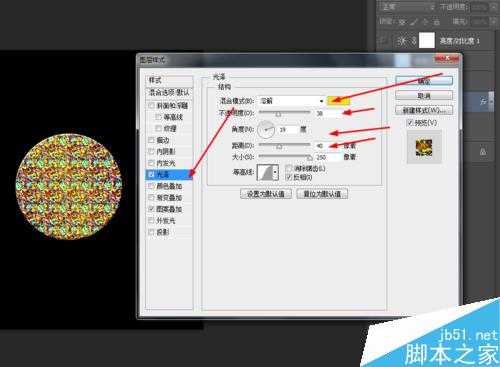The width and height of the screenshot is (500, 367).
Task: Click the 距离 slider track
Action: click(x=284, y=145)
